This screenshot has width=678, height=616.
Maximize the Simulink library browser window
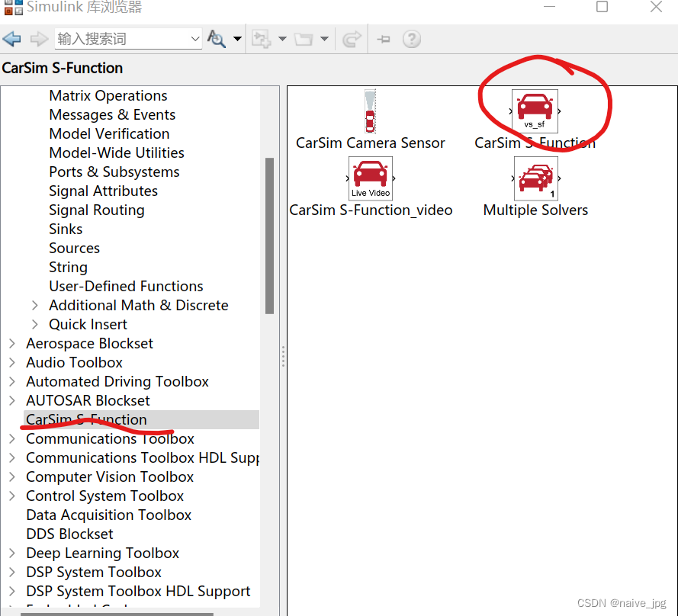coord(602,7)
